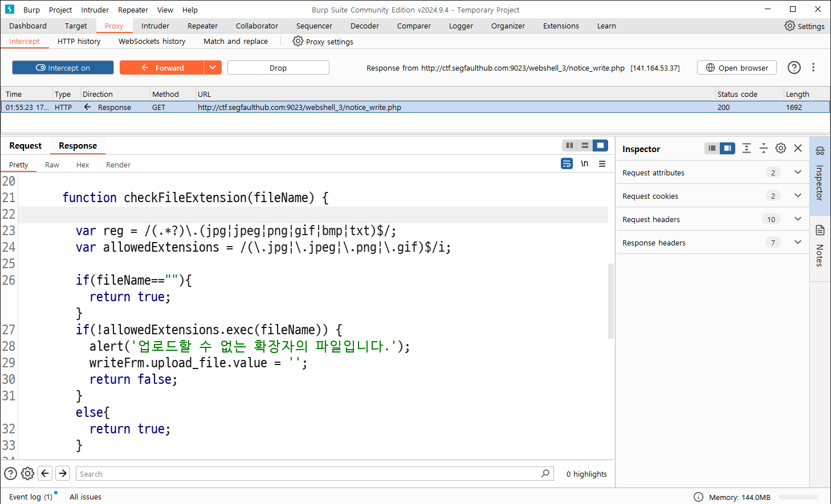Open search settings gear icon
Image resolution: width=831 pixels, height=504 pixels.
27,473
